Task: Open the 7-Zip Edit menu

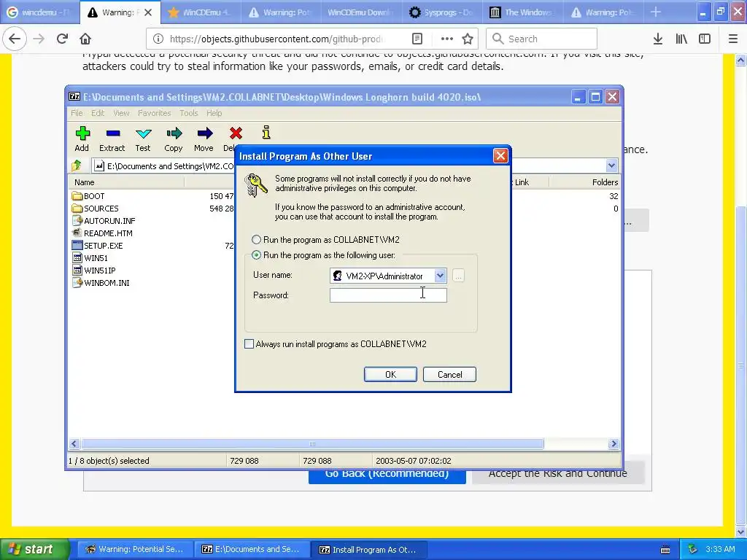Action: click(98, 113)
